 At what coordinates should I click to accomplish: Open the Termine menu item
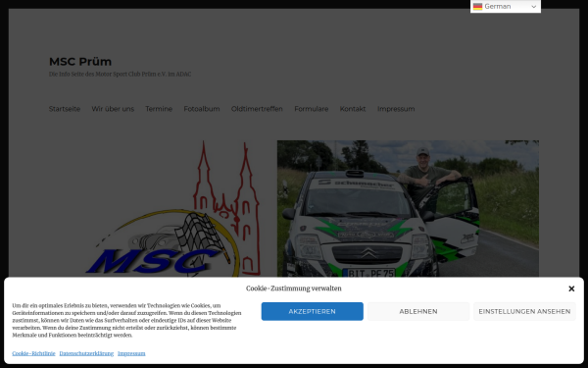point(159,109)
